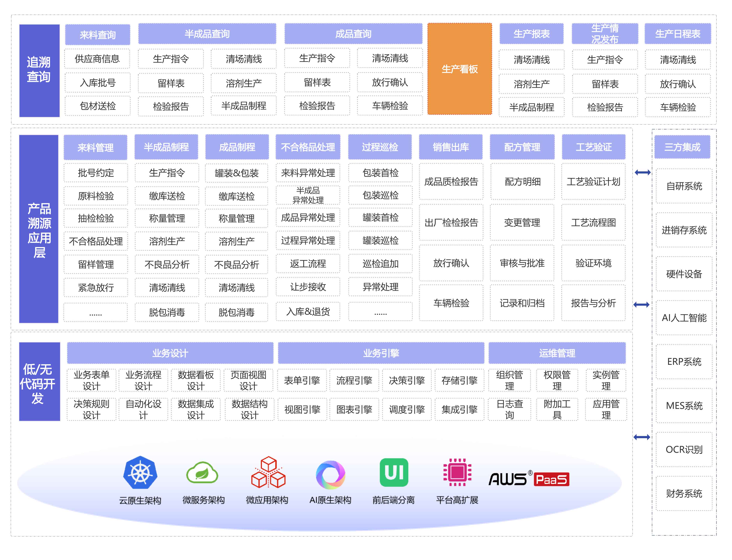Click the pink chip platform extension icon

click(x=457, y=472)
